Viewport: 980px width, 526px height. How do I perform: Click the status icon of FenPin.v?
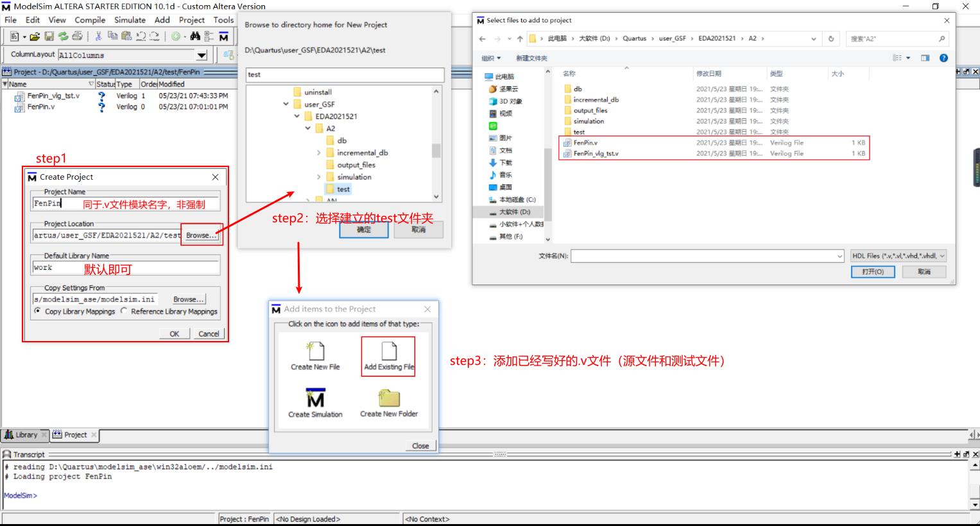coord(101,107)
